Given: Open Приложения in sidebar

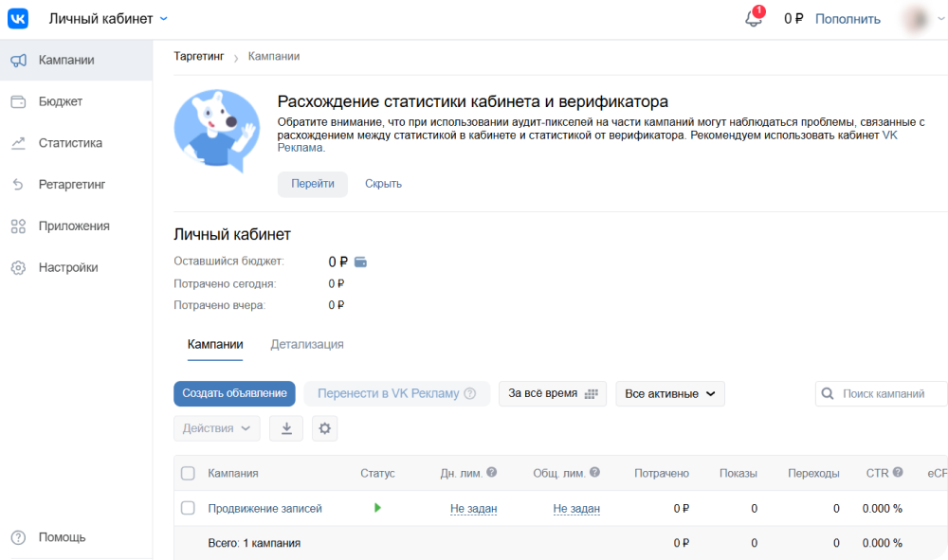Looking at the screenshot, I should 76,226.
